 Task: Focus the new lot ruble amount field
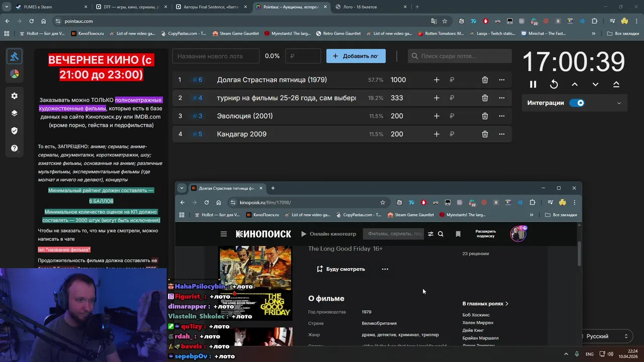tap(303, 56)
